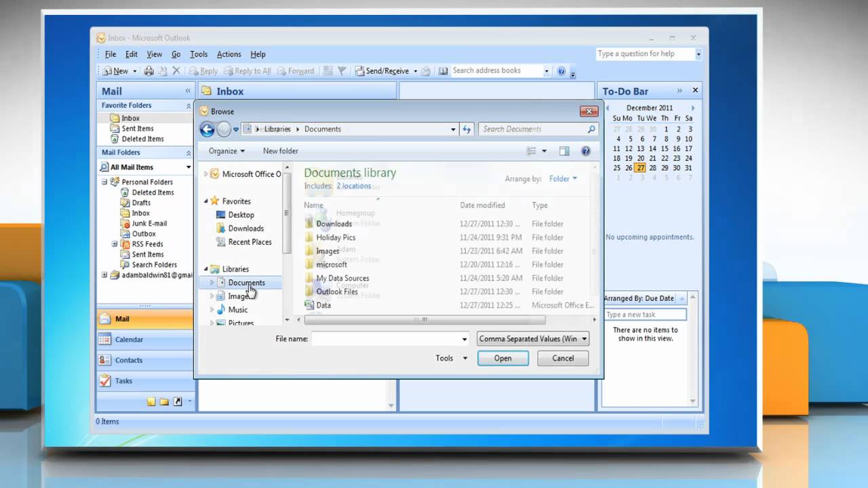
Task: Click the File name input field
Action: click(386, 339)
